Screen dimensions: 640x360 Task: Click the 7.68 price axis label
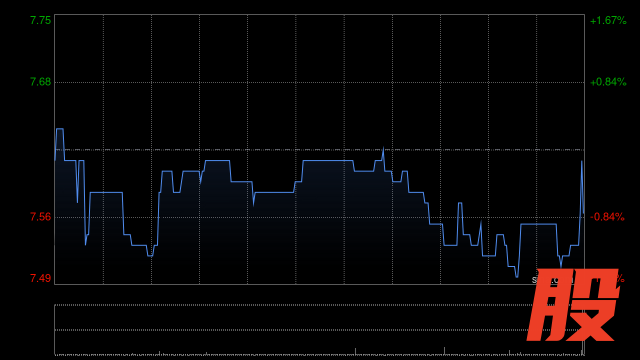click(40, 82)
